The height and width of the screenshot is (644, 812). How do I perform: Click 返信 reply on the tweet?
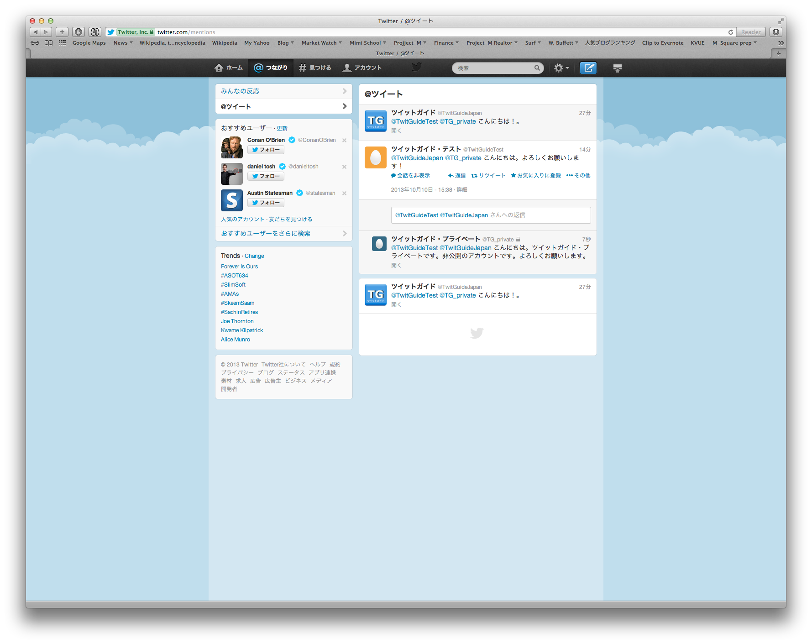(x=457, y=176)
